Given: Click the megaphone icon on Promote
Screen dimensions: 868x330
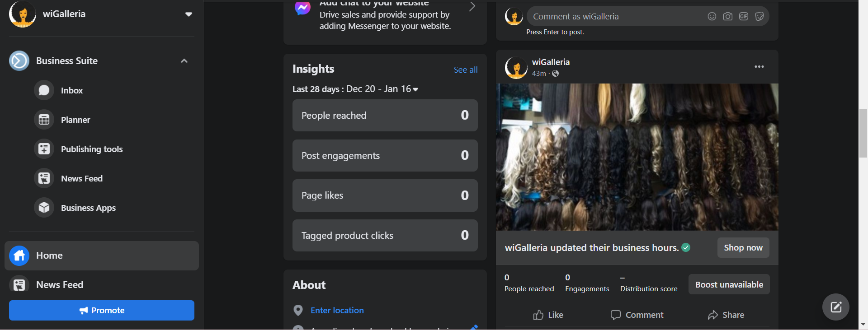Looking at the screenshot, I should coord(84,311).
